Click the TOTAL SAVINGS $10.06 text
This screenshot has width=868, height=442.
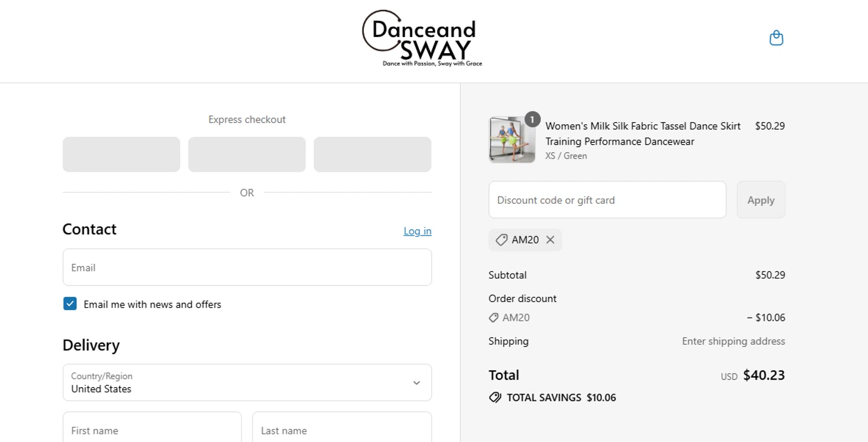561,397
